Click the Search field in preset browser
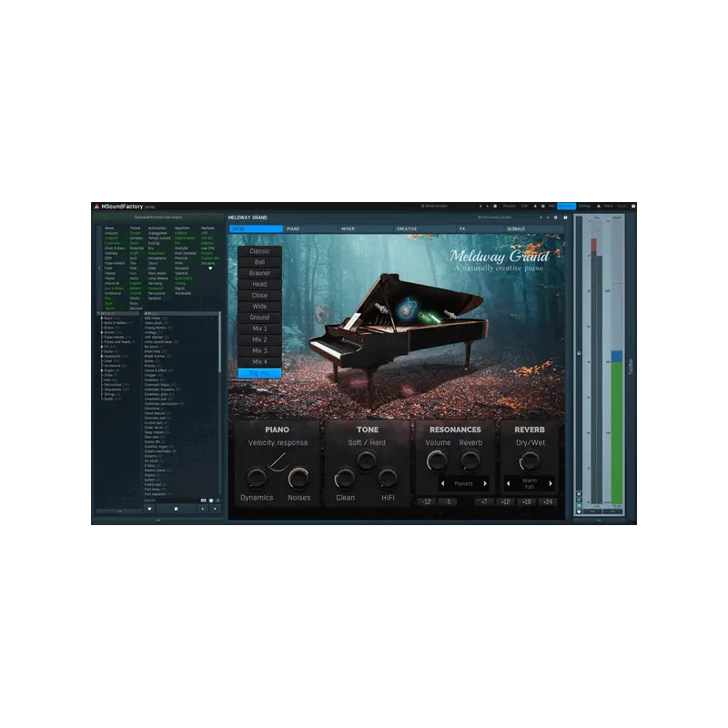 [171, 500]
